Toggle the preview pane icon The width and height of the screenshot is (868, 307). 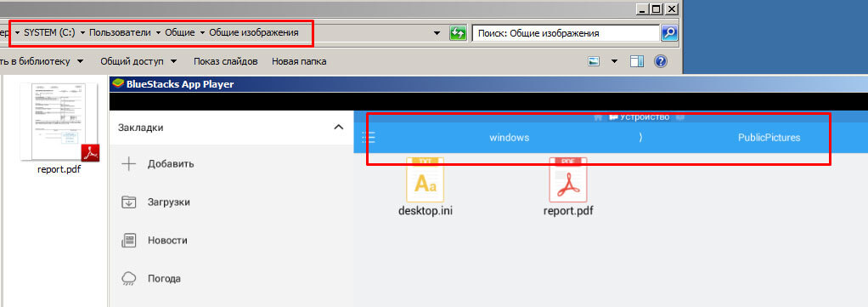[x=638, y=61]
